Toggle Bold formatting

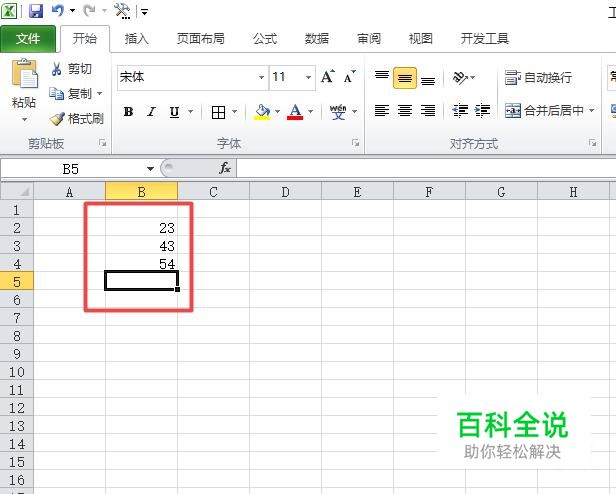coord(128,112)
